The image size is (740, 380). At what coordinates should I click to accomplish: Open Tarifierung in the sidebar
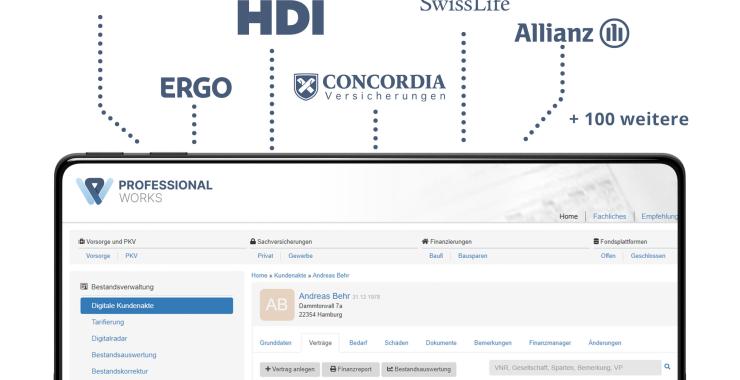pyautogui.click(x=108, y=322)
